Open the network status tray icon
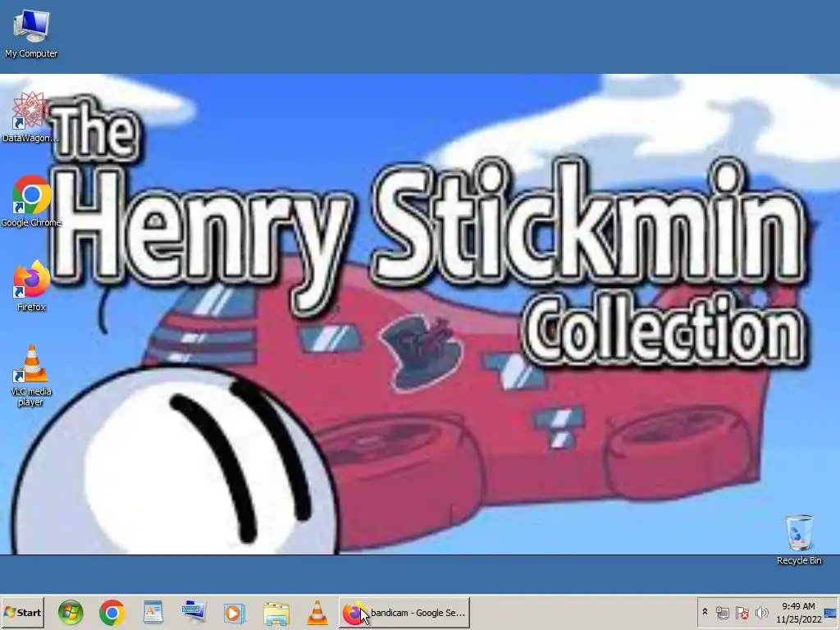The height and width of the screenshot is (630, 840). (723, 613)
